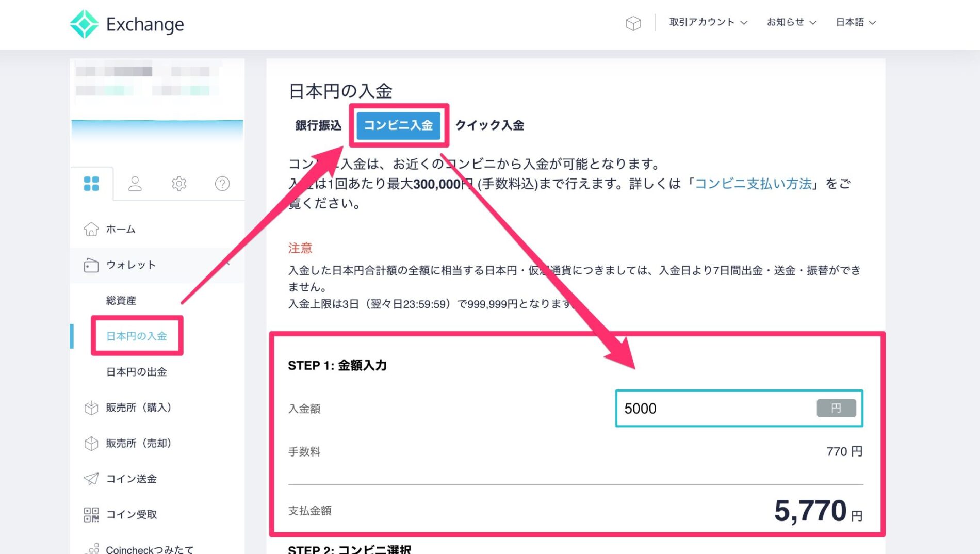
Task: Click the QR code icon for コイン受取
Action: tap(91, 515)
